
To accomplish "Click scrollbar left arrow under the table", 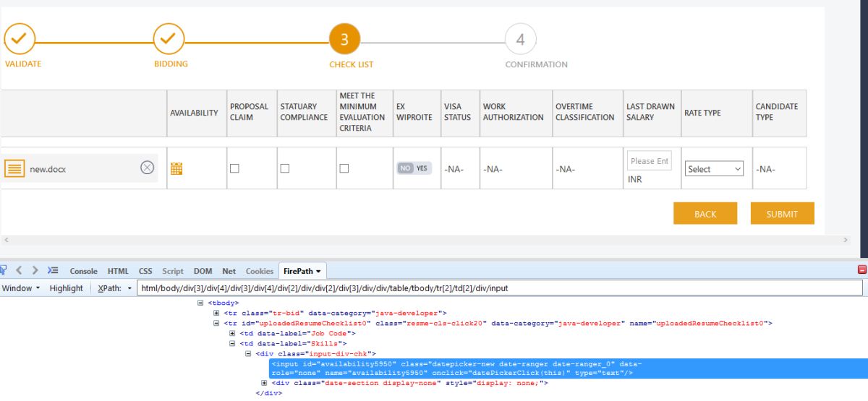I will 6,239.
